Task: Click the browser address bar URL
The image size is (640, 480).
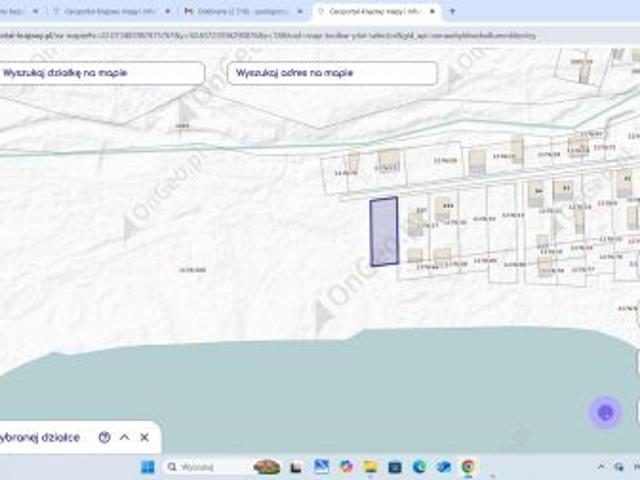Action: pyautogui.click(x=267, y=36)
